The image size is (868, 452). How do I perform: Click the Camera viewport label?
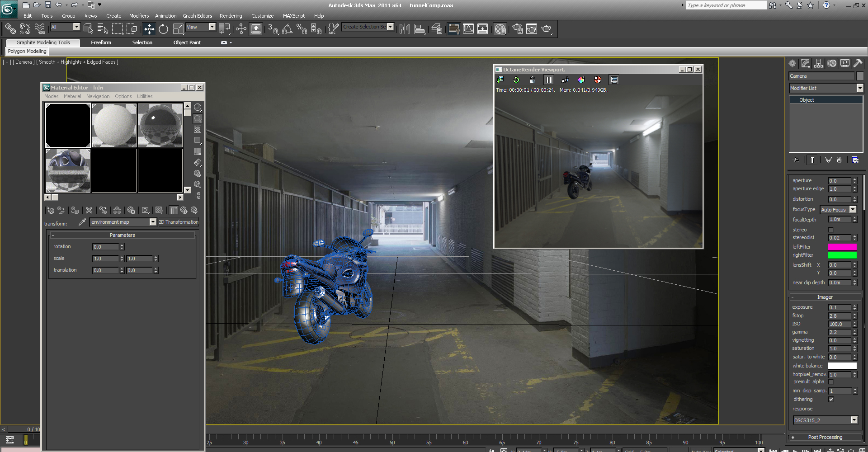click(x=24, y=62)
